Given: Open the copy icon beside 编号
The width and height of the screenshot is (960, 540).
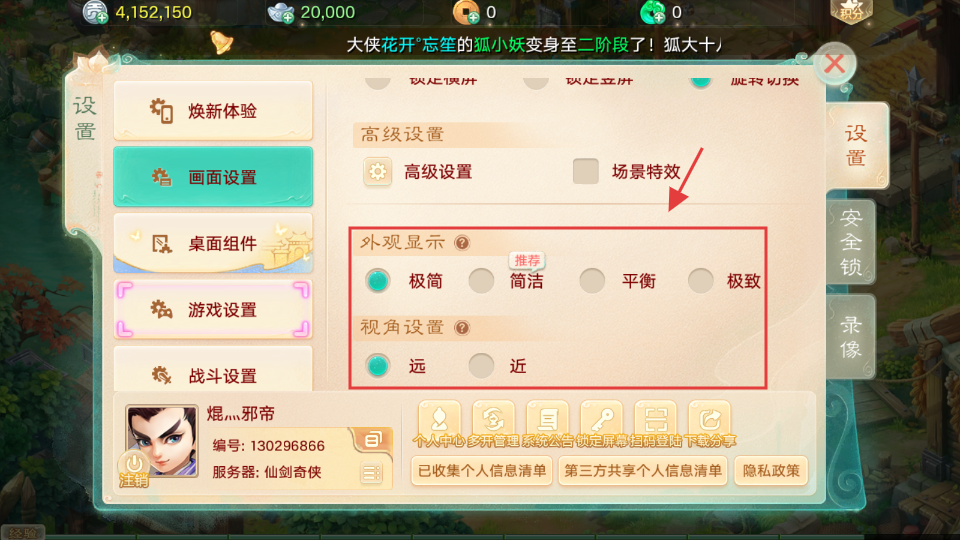Looking at the screenshot, I should pyautogui.click(x=373, y=440).
